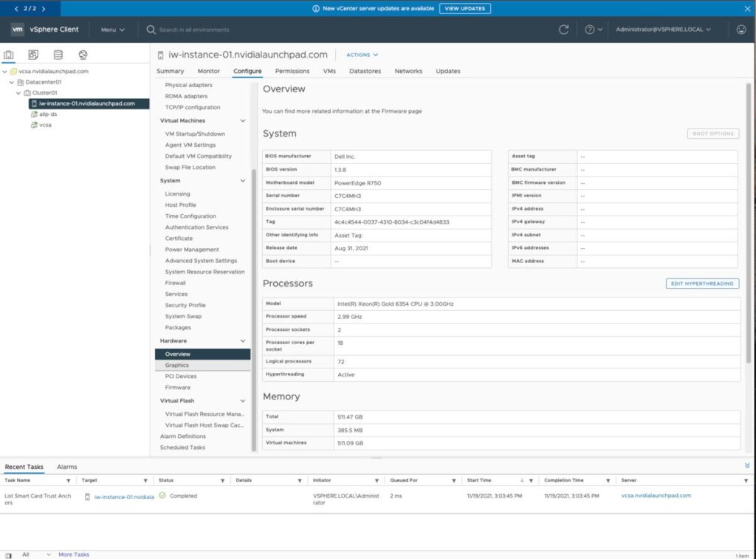This screenshot has width=756, height=559.
Task: Click the smiley feedback icon
Action: pos(741,30)
